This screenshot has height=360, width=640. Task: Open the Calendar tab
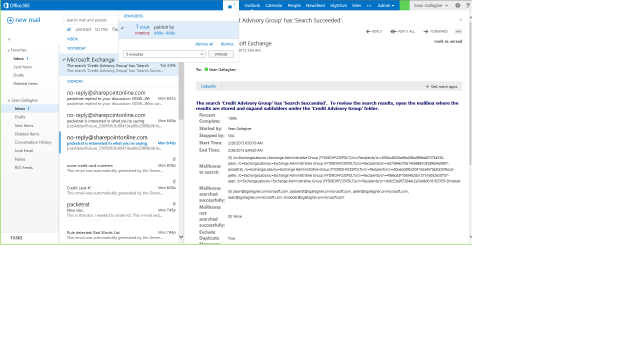tap(273, 6)
